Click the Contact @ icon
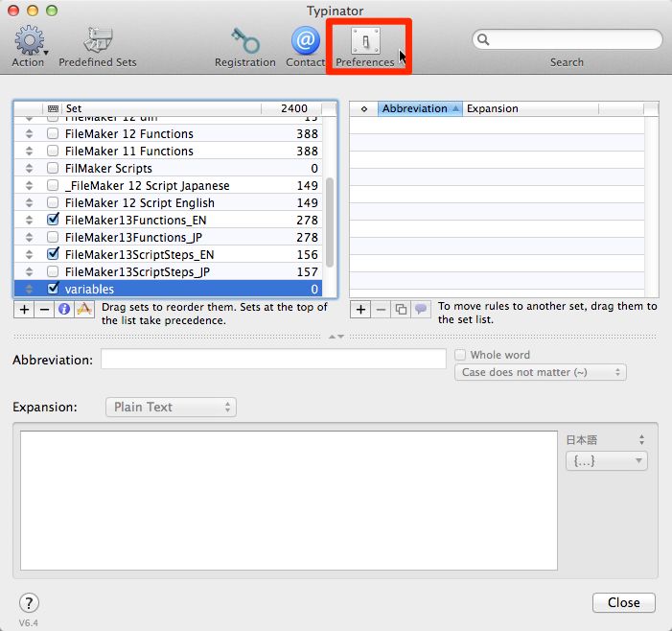The height and width of the screenshot is (631, 672). (306, 40)
